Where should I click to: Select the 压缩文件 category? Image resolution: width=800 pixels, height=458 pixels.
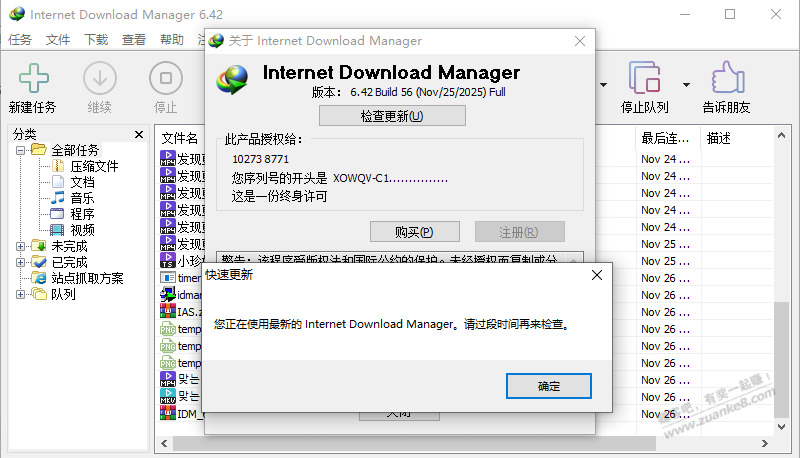tap(93, 166)
